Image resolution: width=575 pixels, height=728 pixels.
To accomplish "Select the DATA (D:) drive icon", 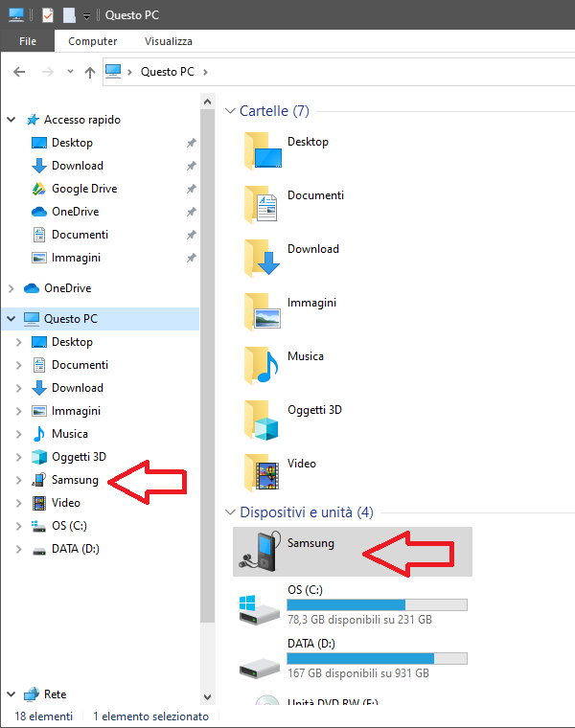I will pyautogui.click(x=260, y=669).
